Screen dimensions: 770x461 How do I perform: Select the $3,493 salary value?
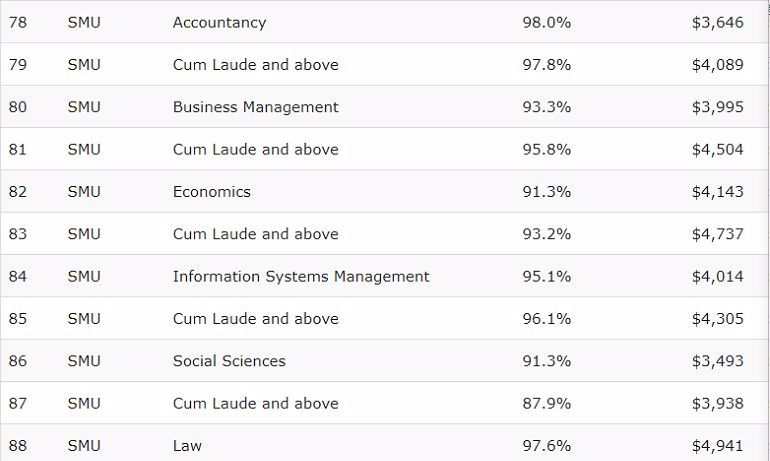pos(717,361)
